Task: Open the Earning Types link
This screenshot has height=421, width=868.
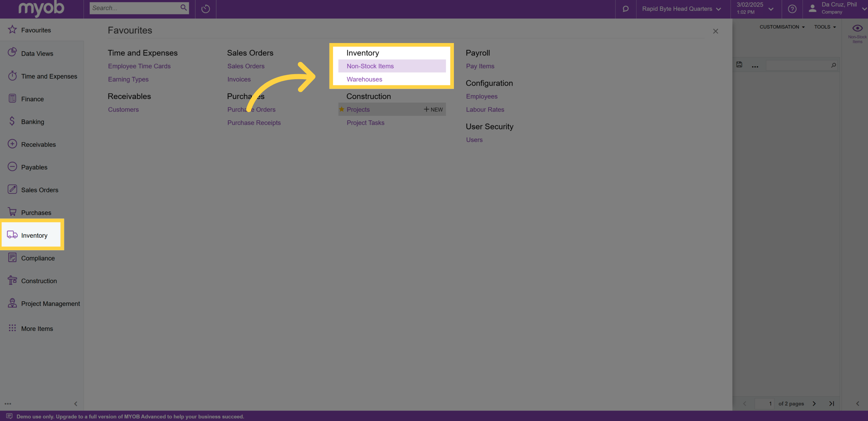Action: tap(128, 79)
